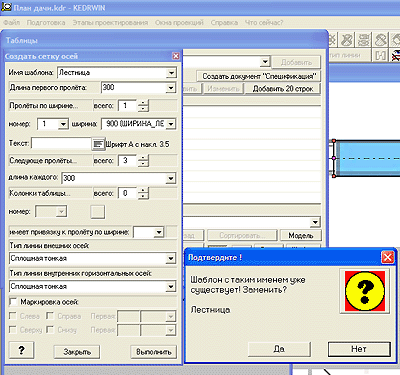Click the Пролёты по ширине... button
This screenshot has height=375, width=400.
click(x=50, y=106)
